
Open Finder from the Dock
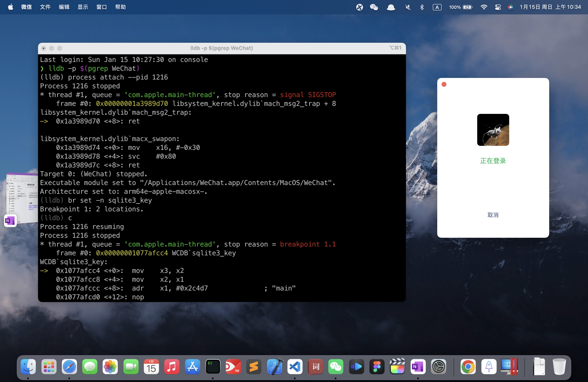click(28, 367)
